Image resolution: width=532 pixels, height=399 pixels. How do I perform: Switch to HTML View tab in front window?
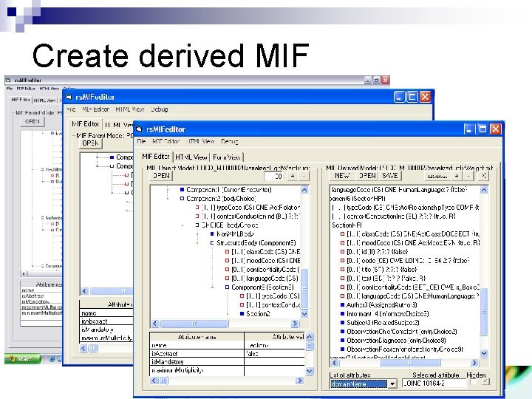191,157
